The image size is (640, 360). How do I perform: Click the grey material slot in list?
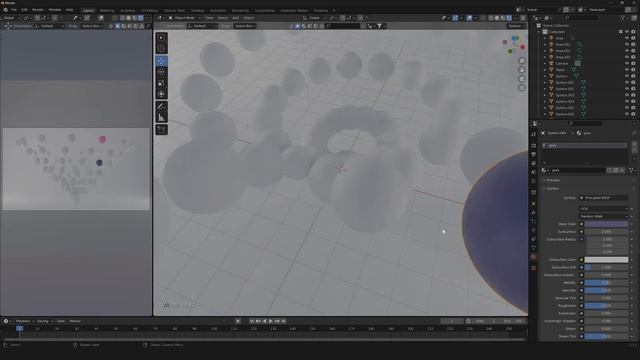coord(584,146)
